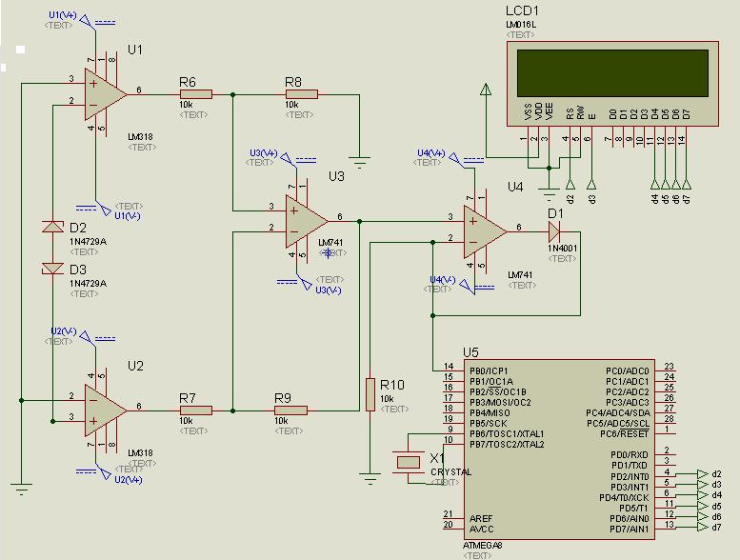
Task: Click the d4 terminal under the LCD
Action: pos(654,184)
